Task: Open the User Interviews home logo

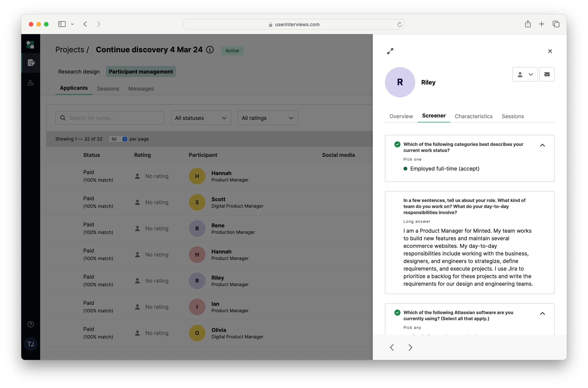Action: [30, 44]
